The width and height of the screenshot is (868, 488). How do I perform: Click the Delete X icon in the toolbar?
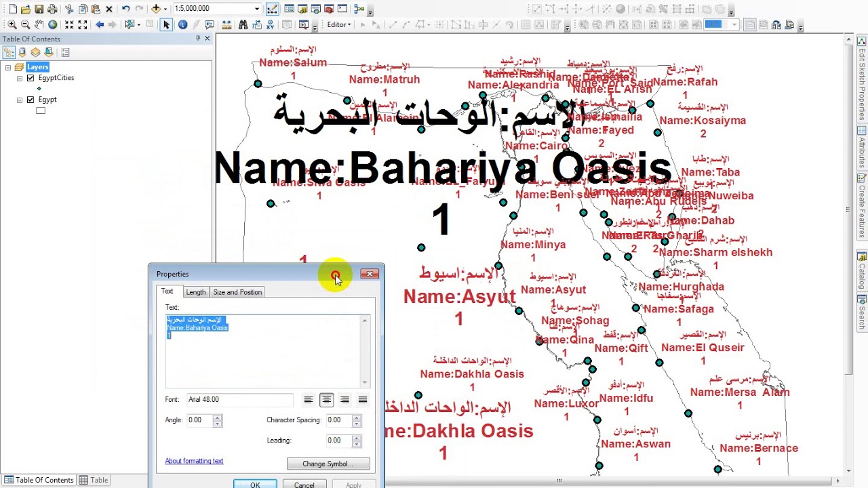click(x=109, y=9)
